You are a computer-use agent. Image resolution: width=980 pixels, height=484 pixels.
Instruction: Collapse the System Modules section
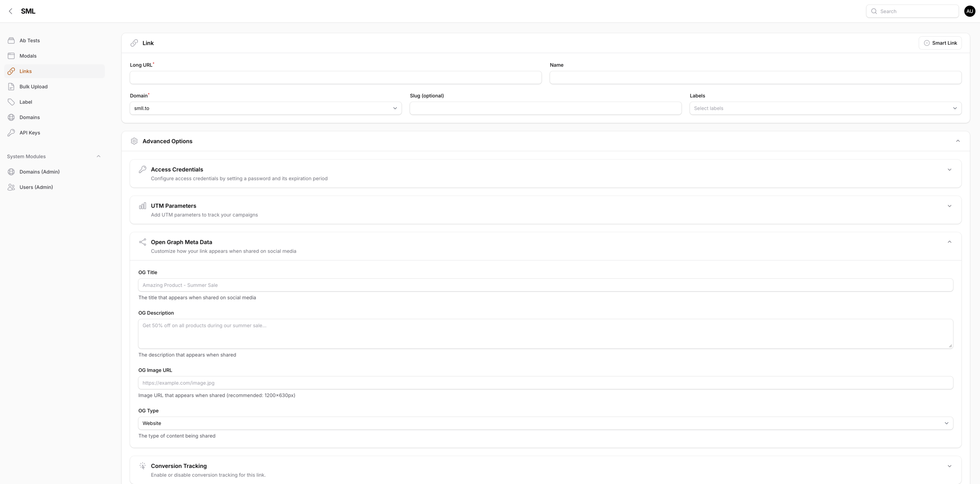click(x=99, y=156)
